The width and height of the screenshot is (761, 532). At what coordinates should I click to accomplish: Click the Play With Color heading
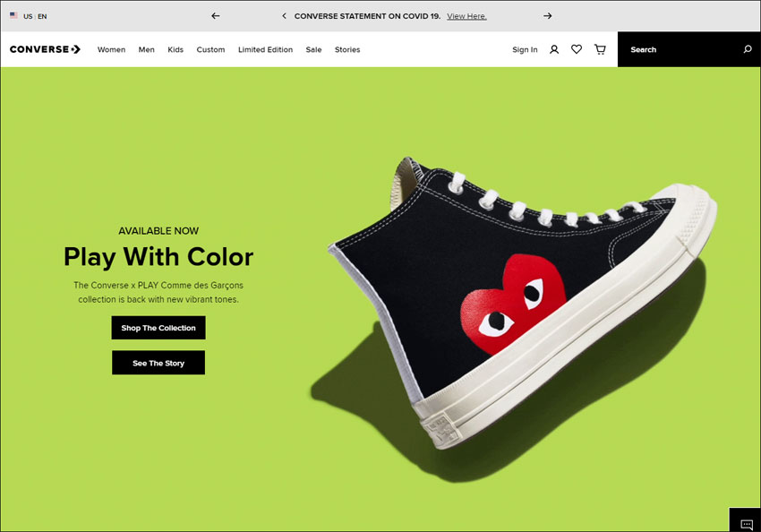click(158, 257)
